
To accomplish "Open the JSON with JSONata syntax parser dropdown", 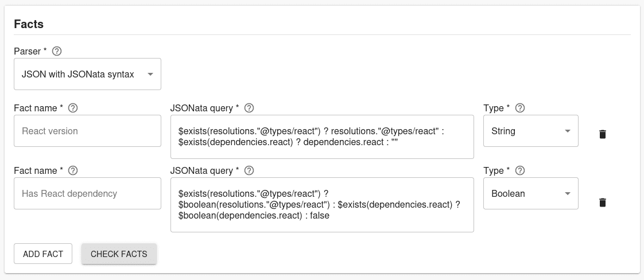I will point(87,75).
